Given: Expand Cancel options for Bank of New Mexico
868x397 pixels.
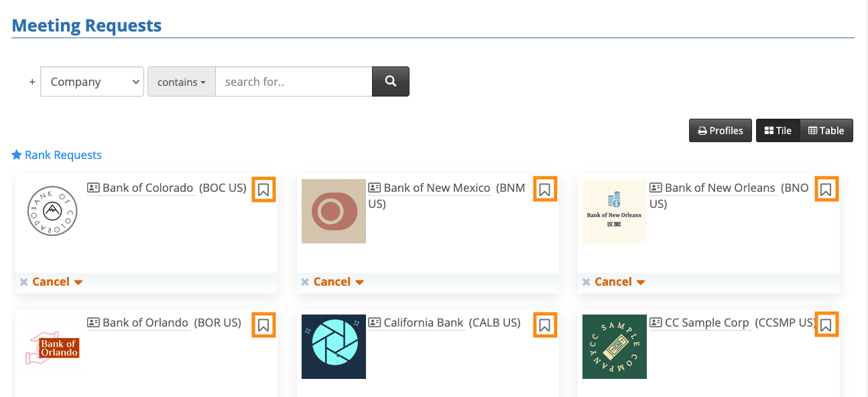Looking at the screenshot, I should [360, 282].
